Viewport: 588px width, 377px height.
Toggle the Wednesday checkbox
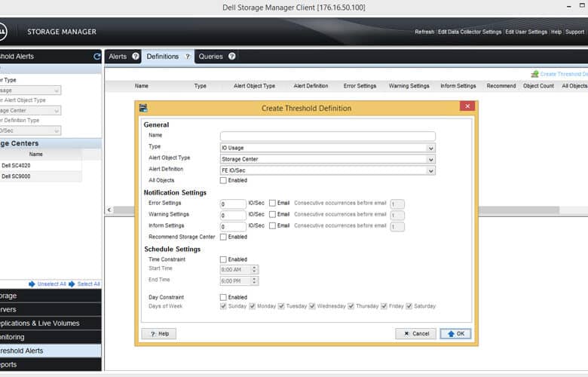pos(312,306)
